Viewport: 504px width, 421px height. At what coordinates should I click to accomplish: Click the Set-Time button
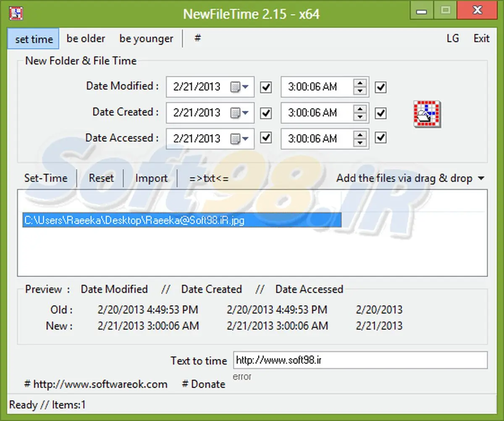(46, 178)
